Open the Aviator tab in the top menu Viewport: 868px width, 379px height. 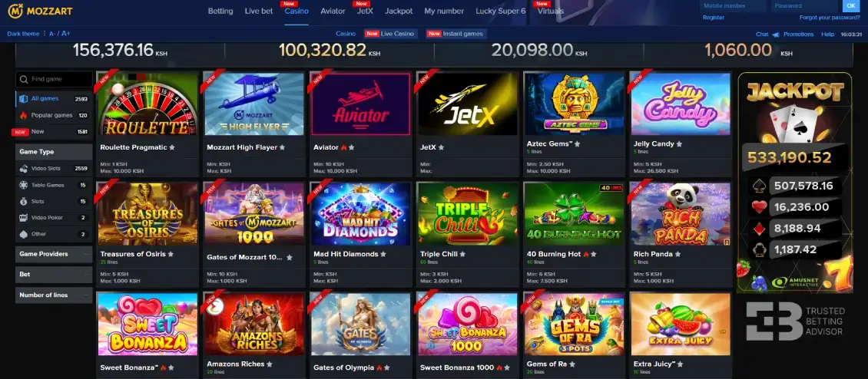click(x=333, y=11)
